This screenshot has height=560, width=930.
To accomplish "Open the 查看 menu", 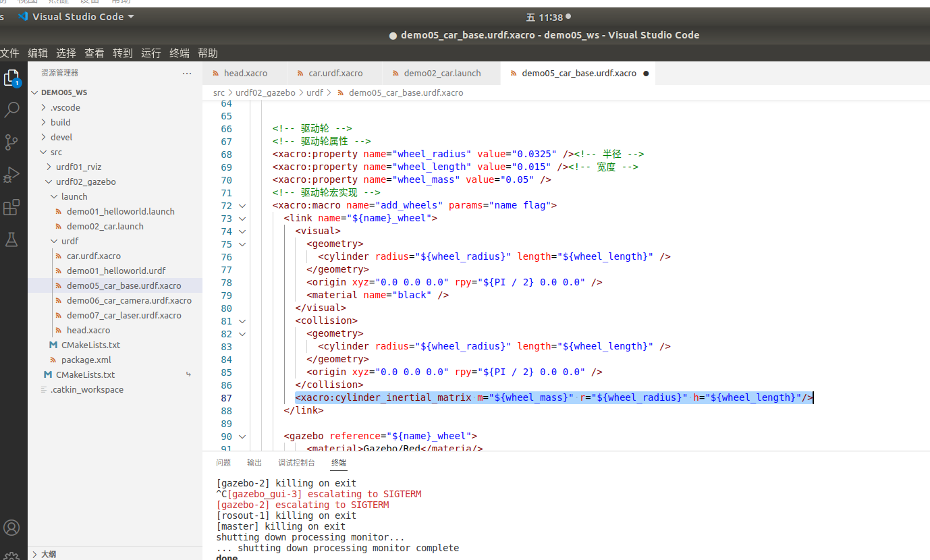I will [x=94, y=53].
